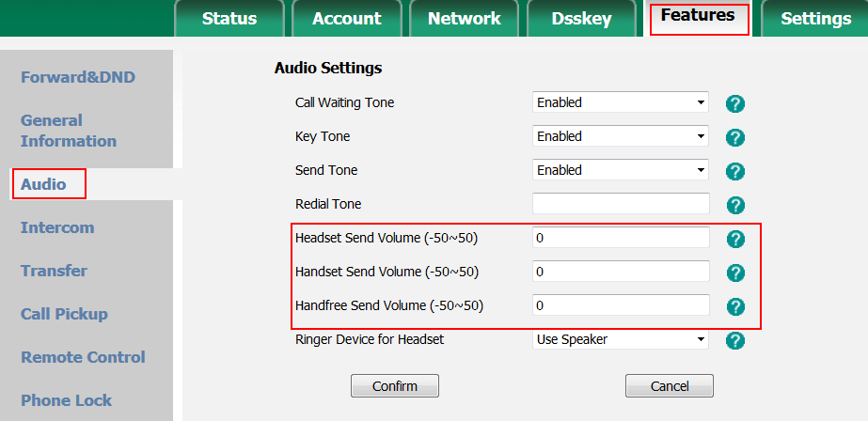
Task: Show help for Handfree Send Volume
Action: click(735, 306)
